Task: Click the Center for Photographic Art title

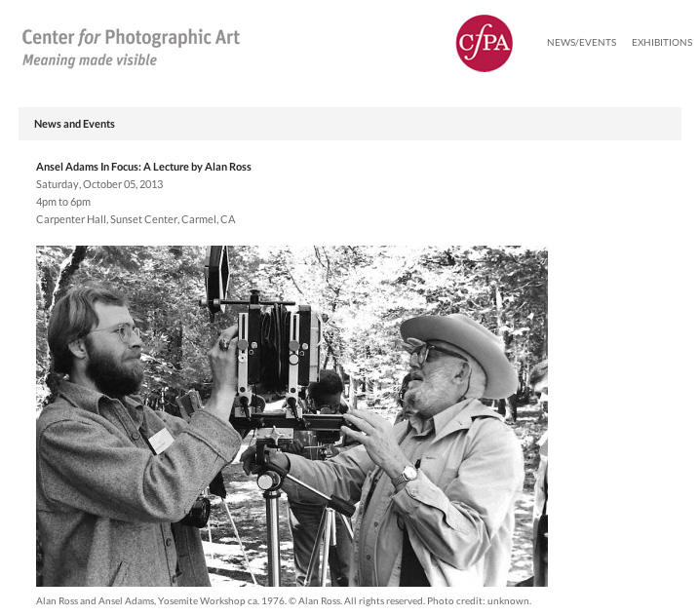Action: [x=131, y=37]
